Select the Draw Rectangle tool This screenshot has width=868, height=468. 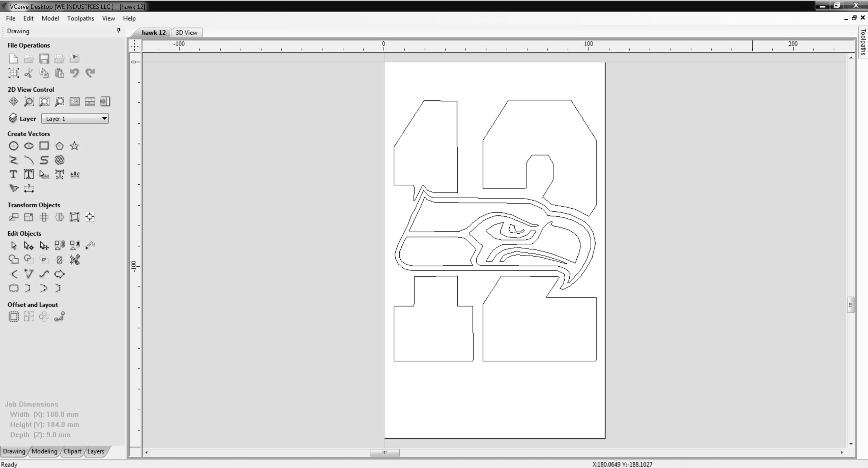44,146
